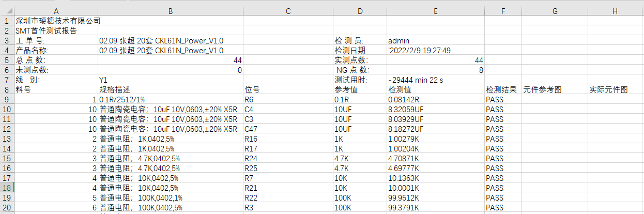
Task: Select column H header
Action: pos(616,11)
